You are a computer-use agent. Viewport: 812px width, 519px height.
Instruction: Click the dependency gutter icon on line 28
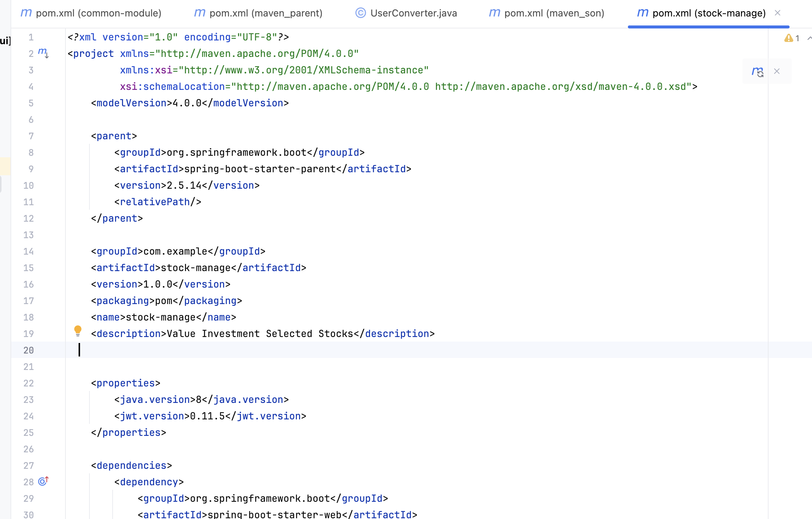click(x=43, y=481)
